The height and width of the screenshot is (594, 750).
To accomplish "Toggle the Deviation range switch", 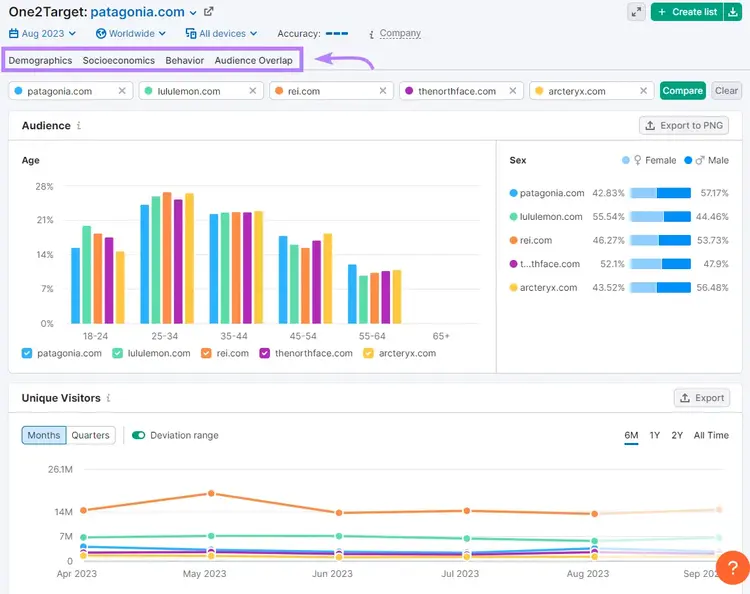I will (139, 435).
